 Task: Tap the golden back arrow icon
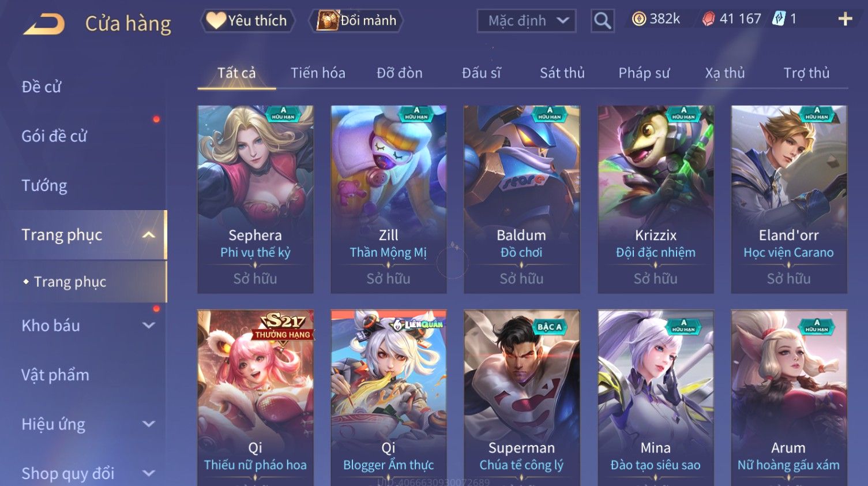44,24
